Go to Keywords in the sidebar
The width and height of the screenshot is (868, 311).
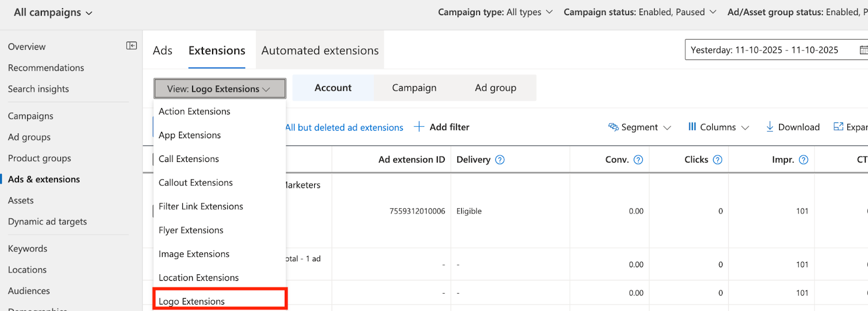(x=28, y=249)
